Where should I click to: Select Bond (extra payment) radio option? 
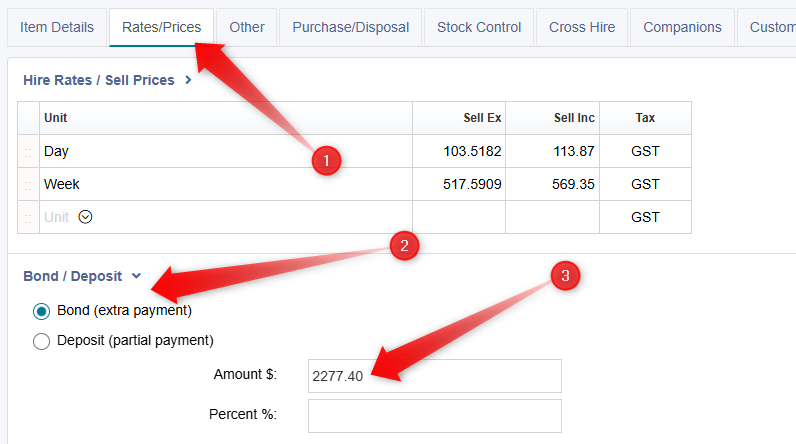tap(42, 311)
